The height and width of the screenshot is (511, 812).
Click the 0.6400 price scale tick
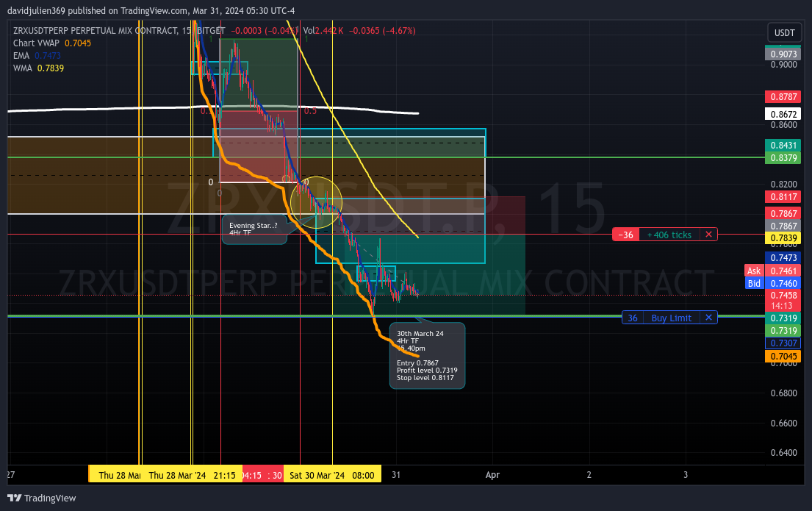coord(783,452)
